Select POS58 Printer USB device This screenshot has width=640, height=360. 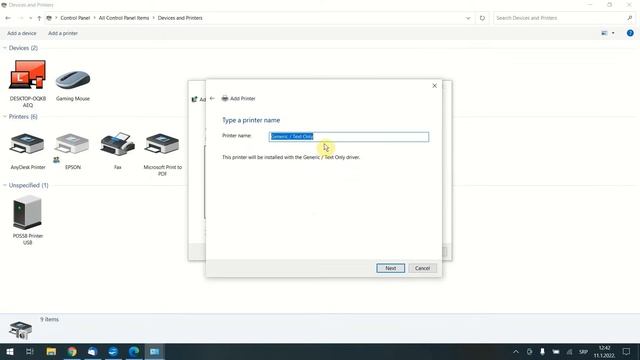[28, 220]
